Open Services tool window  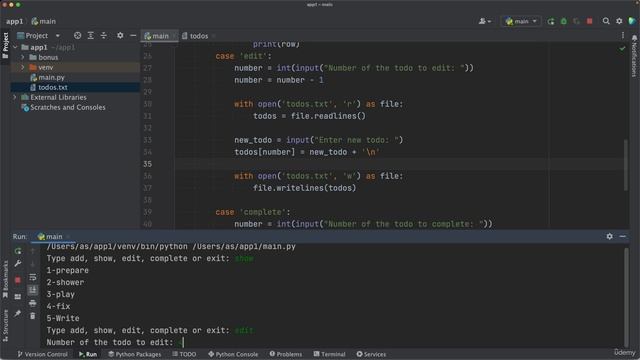(x=371, y=354)
